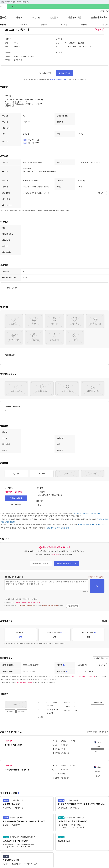Viewport: 109px width, 868px height.
Task: Click the 장애인용 승강기 icon
Action: pos(42,389)
